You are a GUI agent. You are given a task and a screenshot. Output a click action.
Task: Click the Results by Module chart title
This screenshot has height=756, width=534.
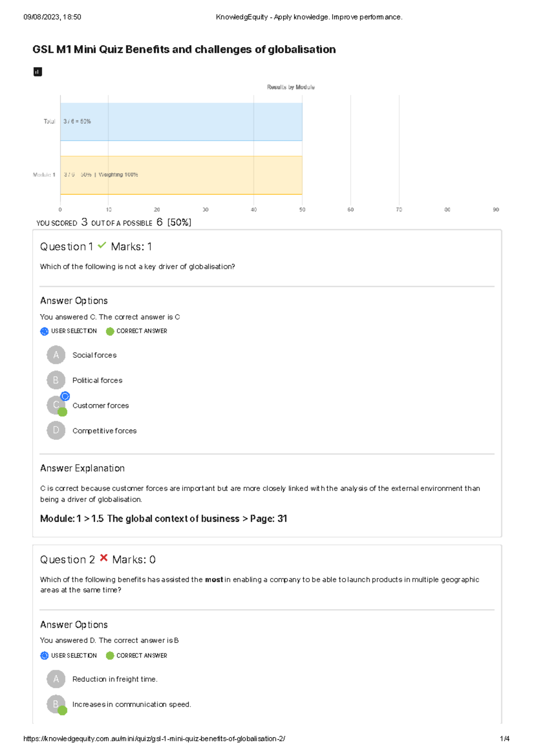(x=291, y=87)
